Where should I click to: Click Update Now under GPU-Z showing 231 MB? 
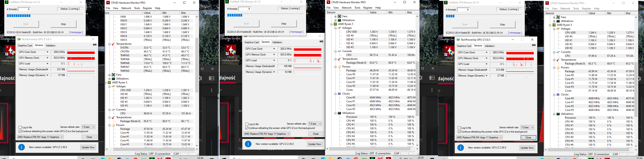pyautogui.click(x=88, y=147)
